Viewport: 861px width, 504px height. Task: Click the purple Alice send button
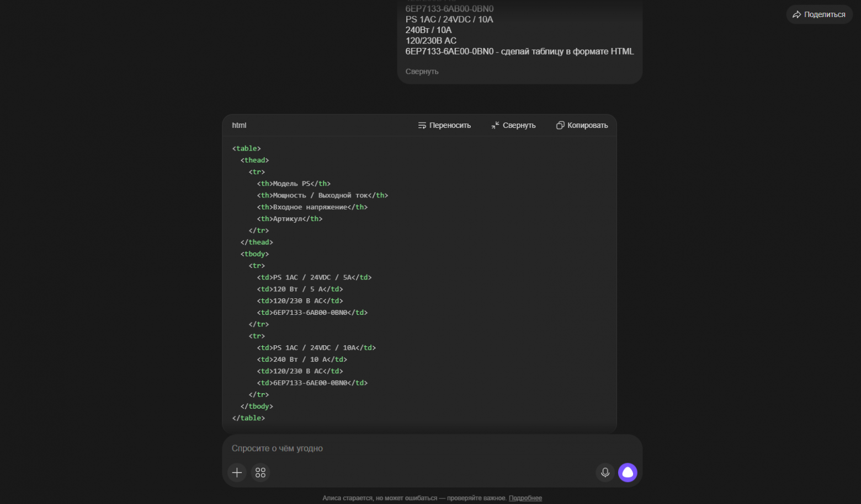628,473
